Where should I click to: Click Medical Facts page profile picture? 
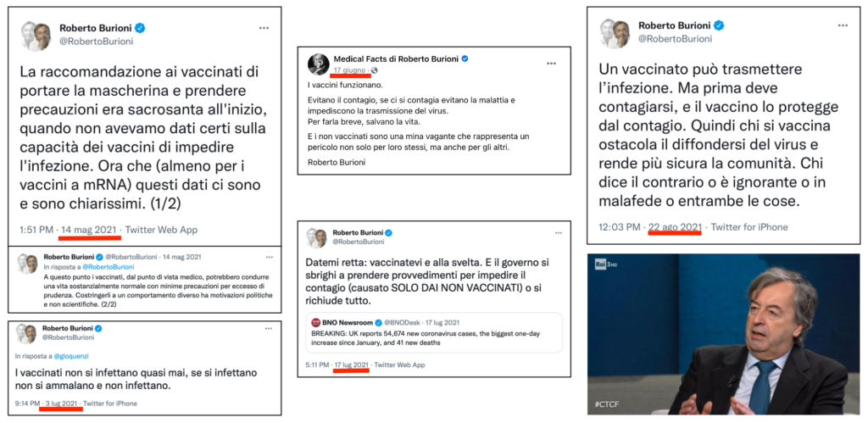(x=319, y=64)
